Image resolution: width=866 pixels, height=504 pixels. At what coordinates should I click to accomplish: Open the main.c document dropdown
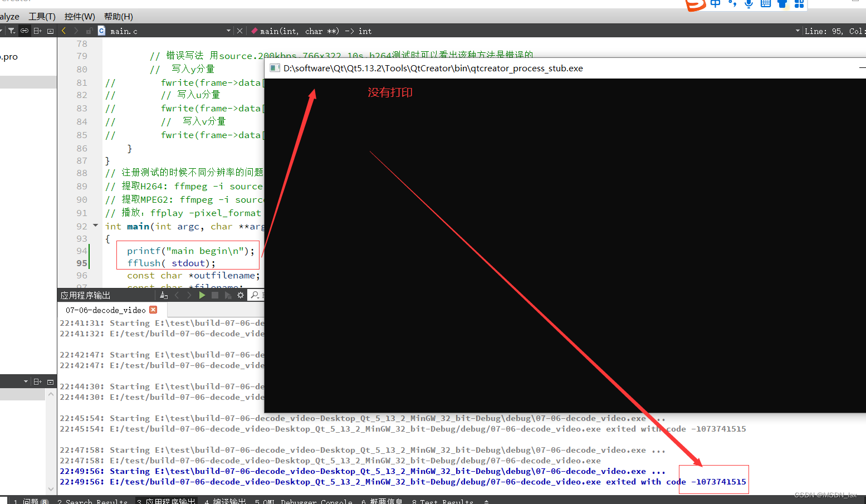tap(228, 31)
